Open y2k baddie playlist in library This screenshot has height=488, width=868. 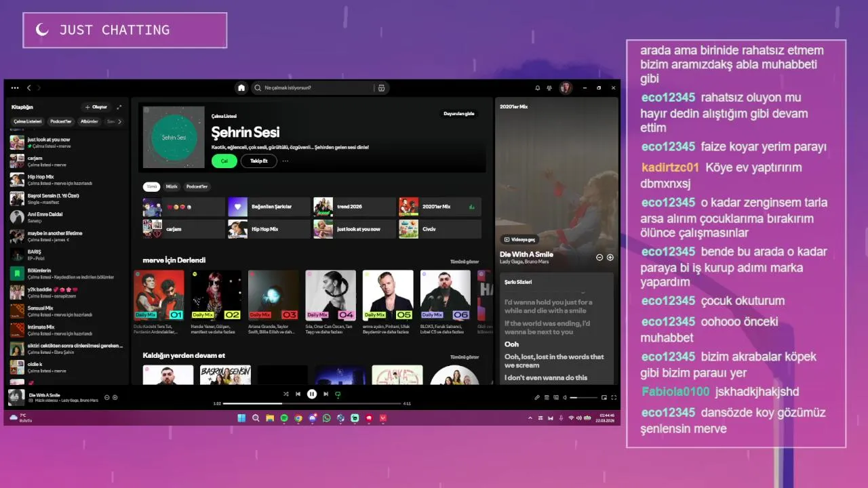(66, 292)
